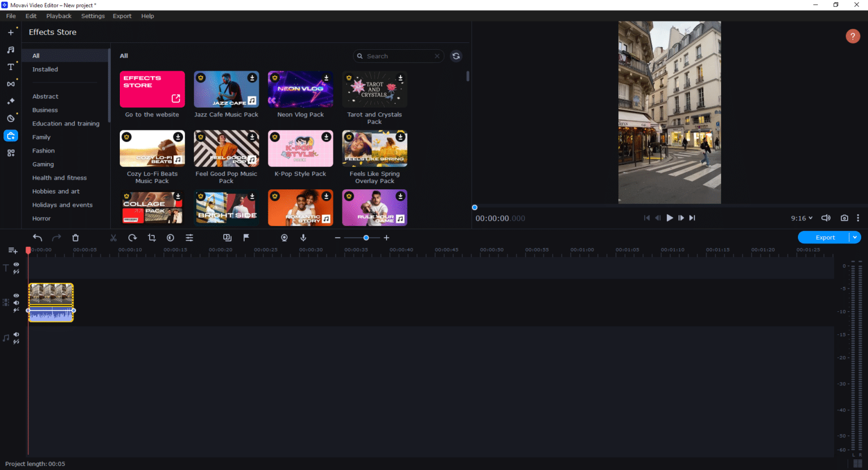Open the Playback menu
The height and width of the screenshot is (470, 868).
coord(59,16)
